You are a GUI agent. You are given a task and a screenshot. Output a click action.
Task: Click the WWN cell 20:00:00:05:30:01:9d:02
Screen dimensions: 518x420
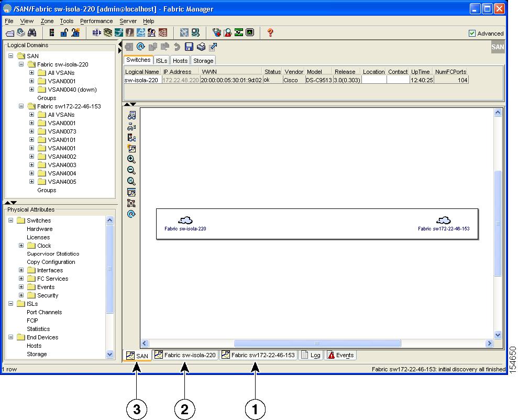[232, 80]
